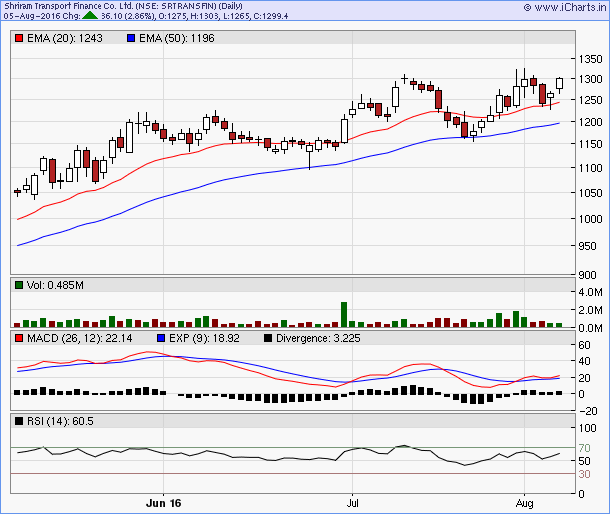The height and width of the screenshot is (514, 610).
Task: Click the 0.0M volume axis label
Action: 590,328
